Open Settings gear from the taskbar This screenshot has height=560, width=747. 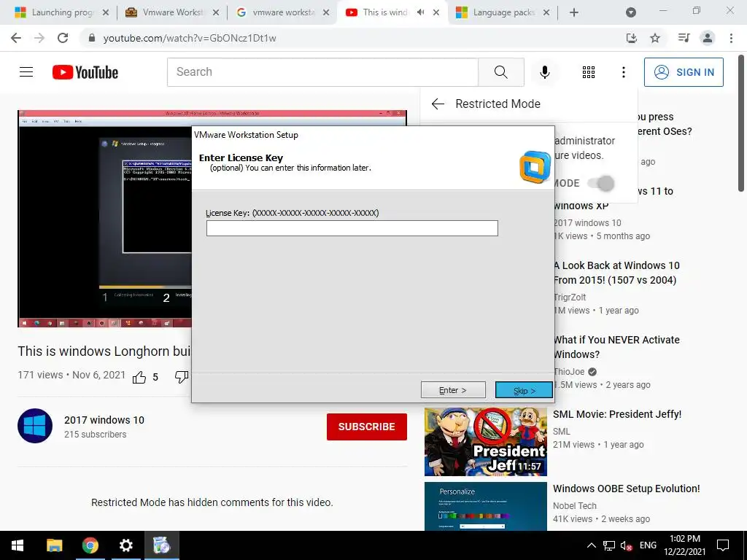tap(125, 545)
